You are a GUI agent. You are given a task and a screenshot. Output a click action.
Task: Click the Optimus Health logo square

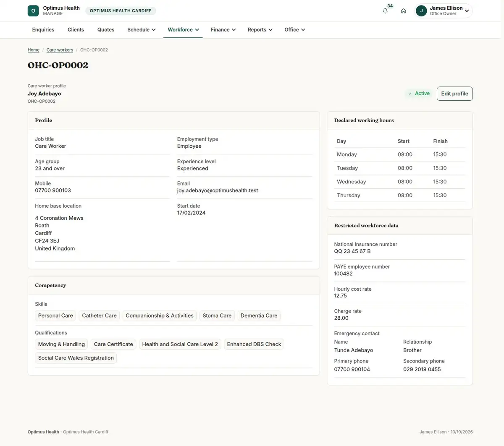pyautogui.click(x=33, y=11)
